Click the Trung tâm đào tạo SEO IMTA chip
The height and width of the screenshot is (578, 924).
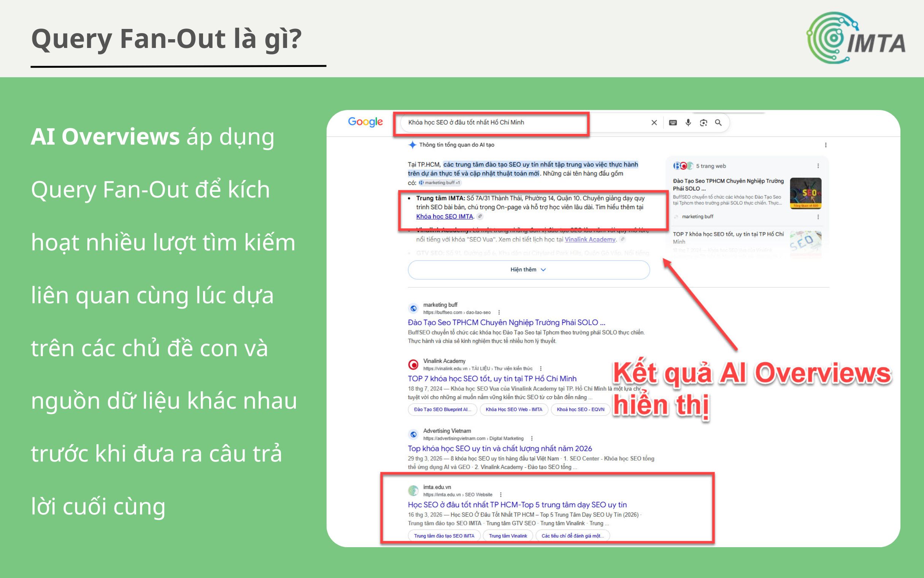point(444,536)
